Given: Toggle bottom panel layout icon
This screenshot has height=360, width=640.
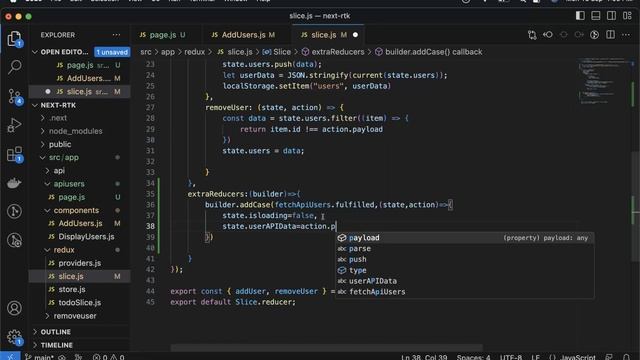Looking at the screenshot, I should pos(596,16).
